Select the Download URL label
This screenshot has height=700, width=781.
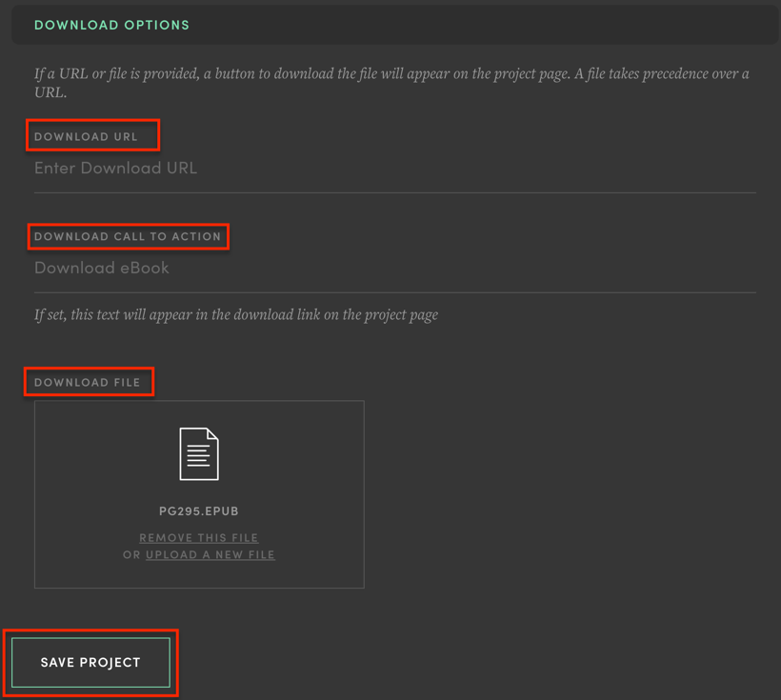[86, 136]
